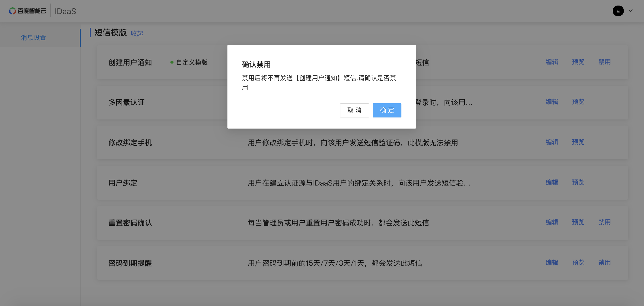
Task: Click the IDaaS product title
Action: [65, 11]
